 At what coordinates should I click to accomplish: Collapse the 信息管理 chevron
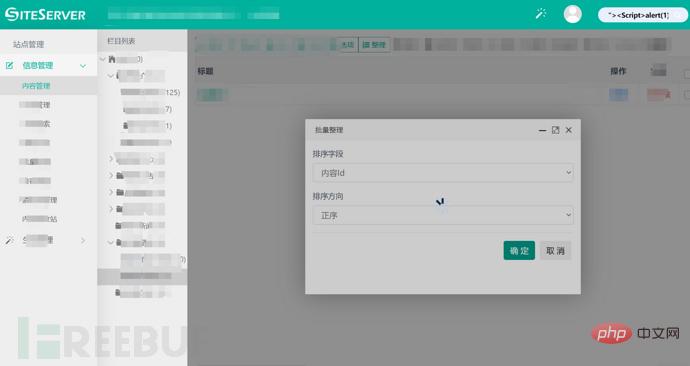click(83, 66)
